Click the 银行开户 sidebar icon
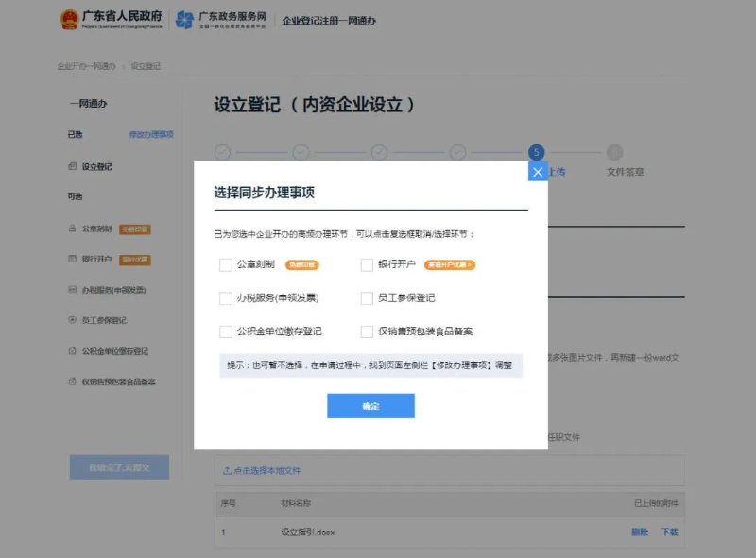The image size is (756, 558). coord(73,259)
